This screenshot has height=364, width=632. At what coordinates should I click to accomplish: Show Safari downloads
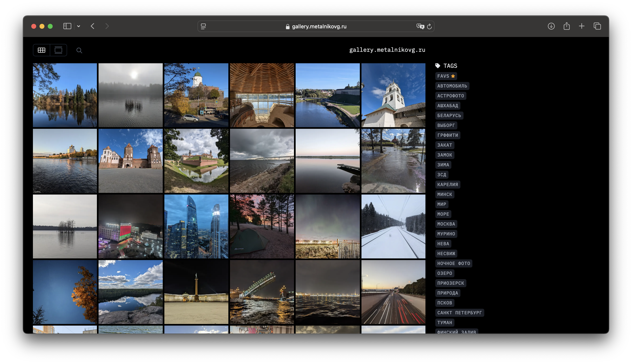[x=551, y=26]
